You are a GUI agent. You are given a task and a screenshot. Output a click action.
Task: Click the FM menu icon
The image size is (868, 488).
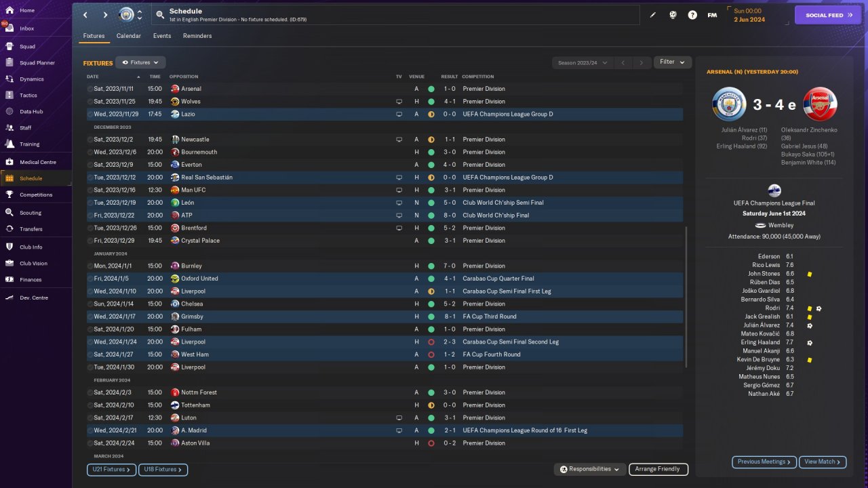[x=712, y=15]
